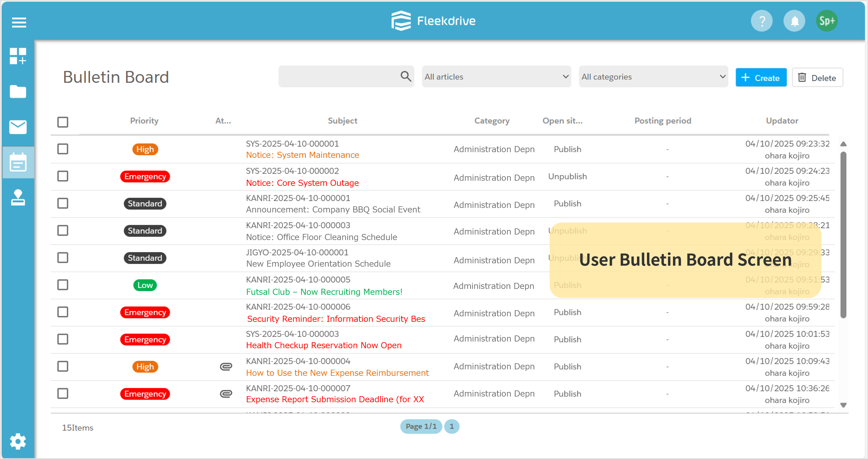This screenshot has height=459, width=868.
Task: Check the New Expense Reimbursement row checkbox
Action: click(63, 366)
